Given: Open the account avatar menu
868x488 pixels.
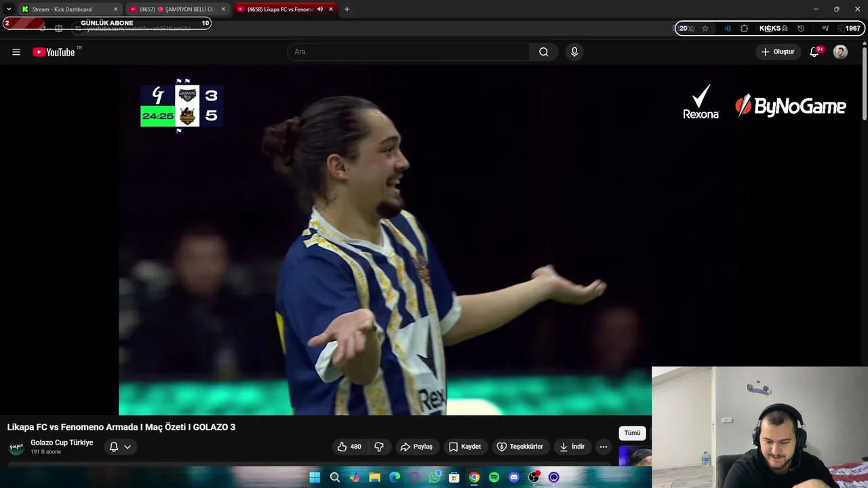Looking at the screenshot, I should click(x=840, y=52).
